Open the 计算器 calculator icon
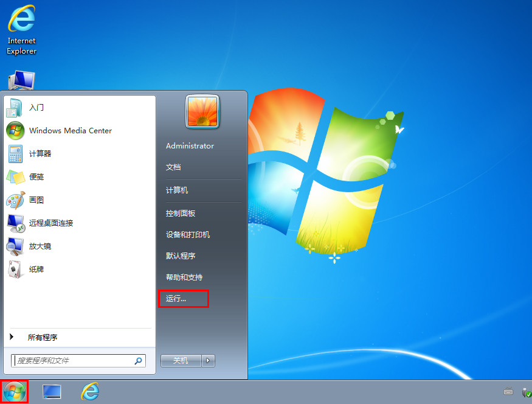This screenshot has height=404, width=532. click(x=15, y=154)
